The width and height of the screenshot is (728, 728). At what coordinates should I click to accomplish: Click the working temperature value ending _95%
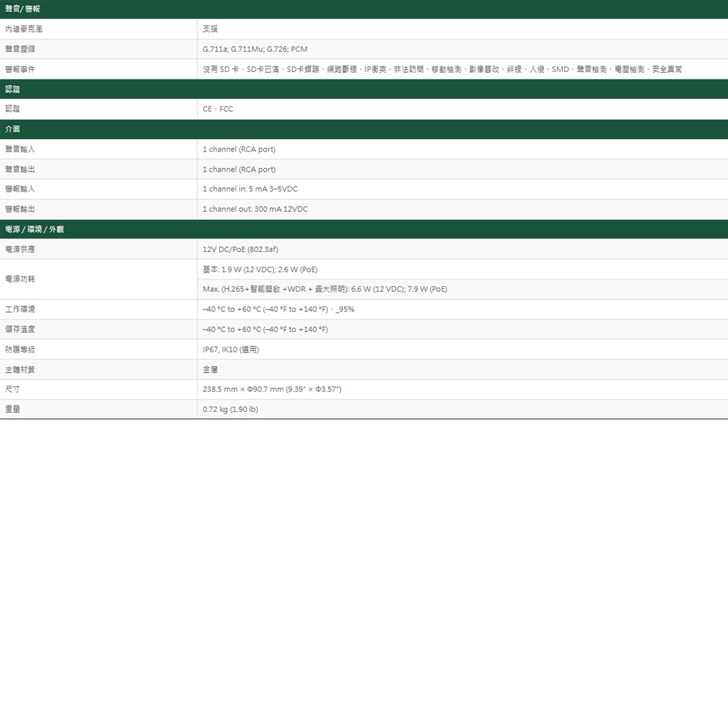(279, 309)
